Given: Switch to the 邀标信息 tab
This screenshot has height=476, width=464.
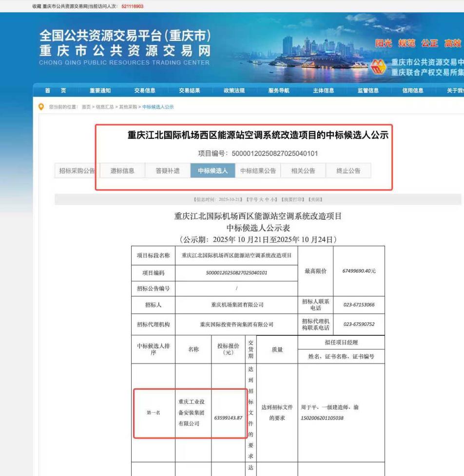Looking at the screenshot, I should (122, 171).
